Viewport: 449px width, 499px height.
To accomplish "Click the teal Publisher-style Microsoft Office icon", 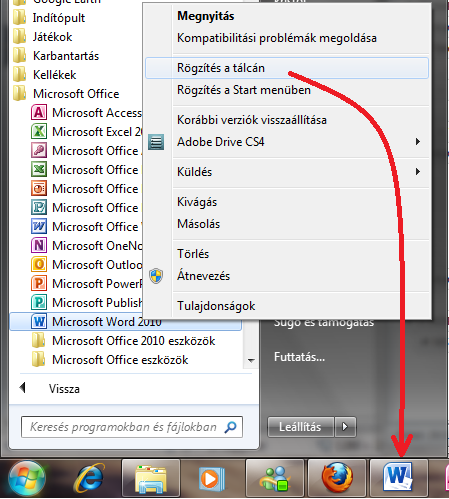I will coord(39,207).
